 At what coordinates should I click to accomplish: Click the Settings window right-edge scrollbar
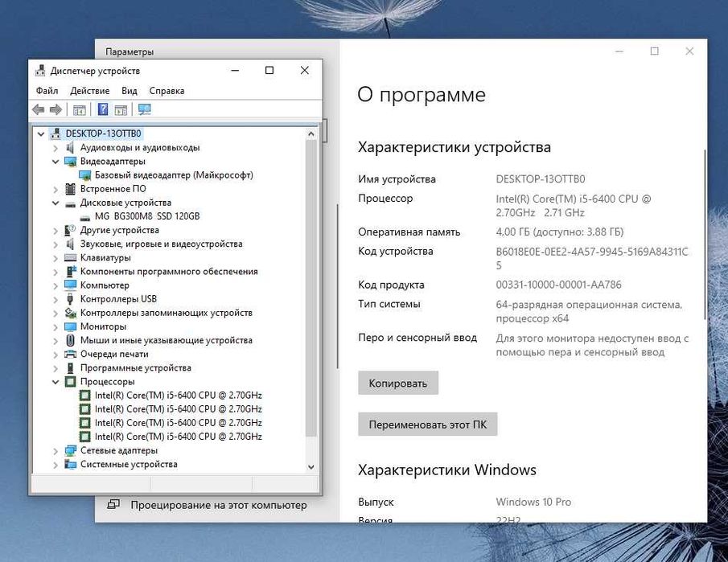coord(705,234)
